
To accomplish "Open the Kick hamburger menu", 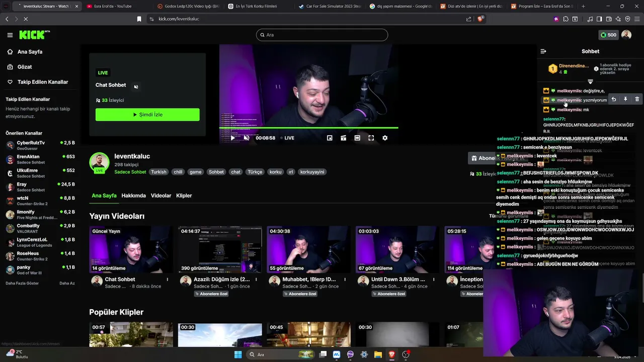I will point(10,35).
